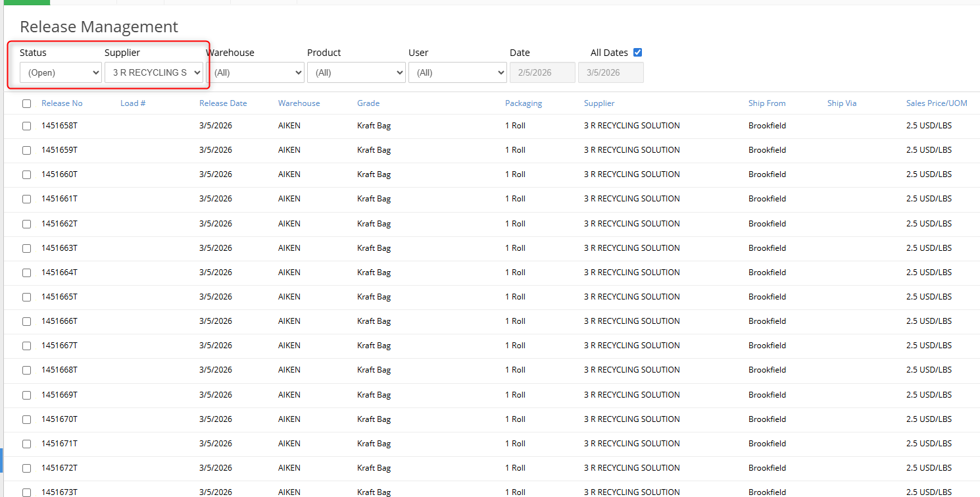The height and width of the screenshot is (497, 980).
Task: Click the 2/5/2026 start date field
Action: pos(543,72)
